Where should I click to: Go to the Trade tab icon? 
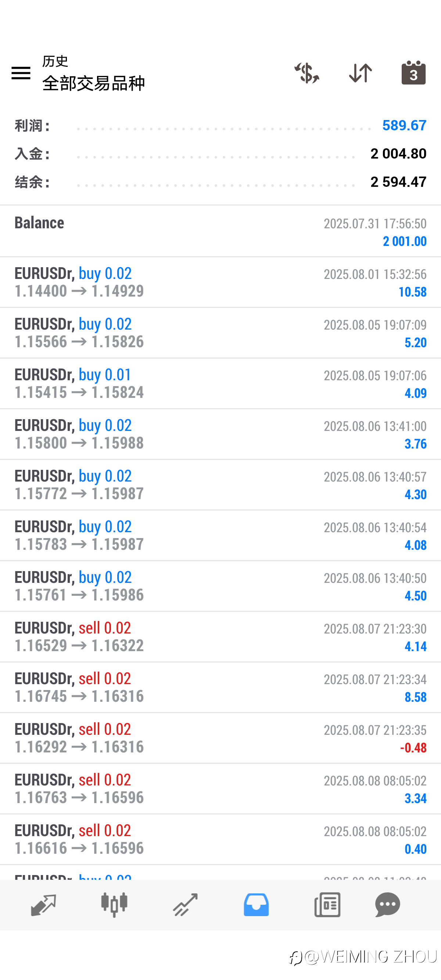point(185,905)
